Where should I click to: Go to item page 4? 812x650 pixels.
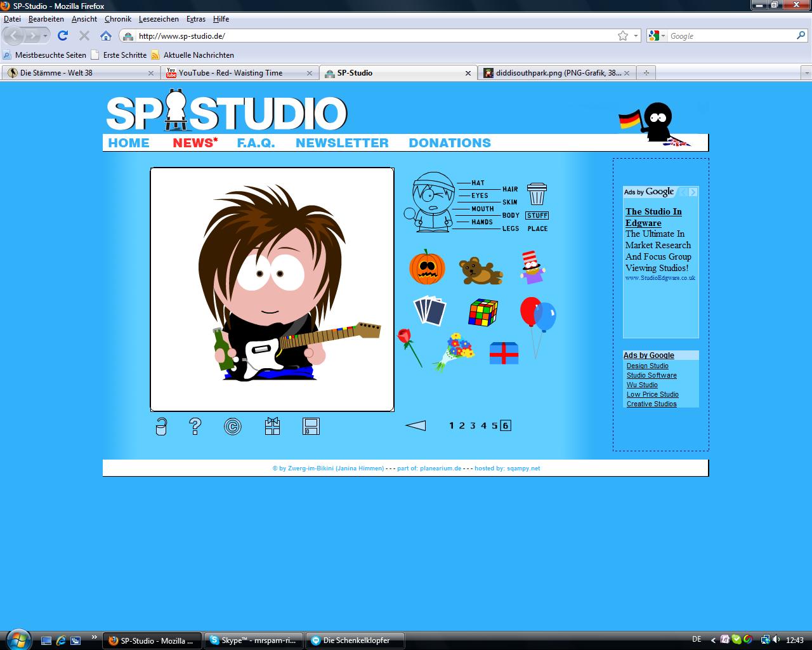pos(483,426)
